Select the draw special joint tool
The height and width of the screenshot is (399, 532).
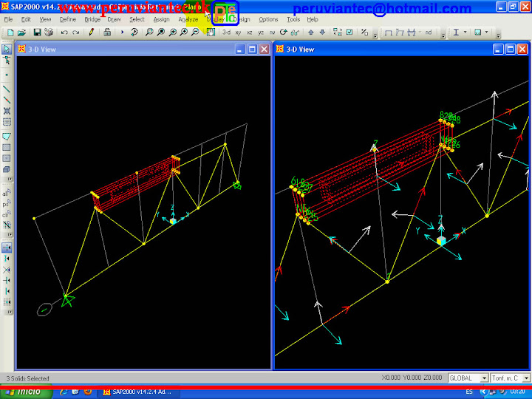(x=7, y=75)
